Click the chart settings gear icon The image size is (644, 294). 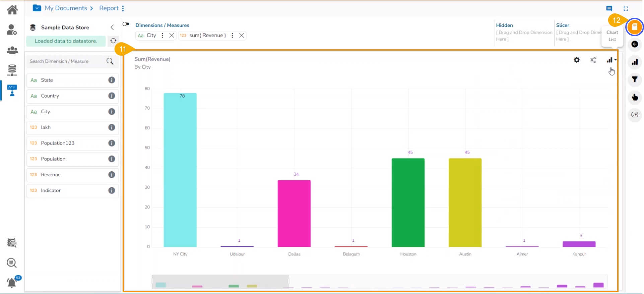click(x=576, y=60)
